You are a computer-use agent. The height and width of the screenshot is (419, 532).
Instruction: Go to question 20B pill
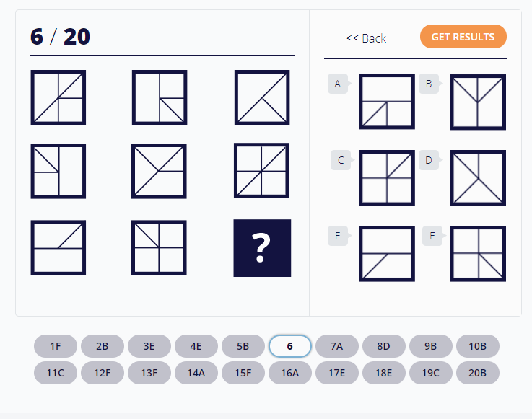point(478,373)
